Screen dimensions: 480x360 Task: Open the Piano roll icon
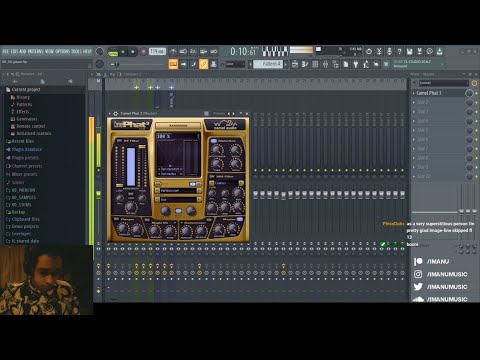(305, 64)
